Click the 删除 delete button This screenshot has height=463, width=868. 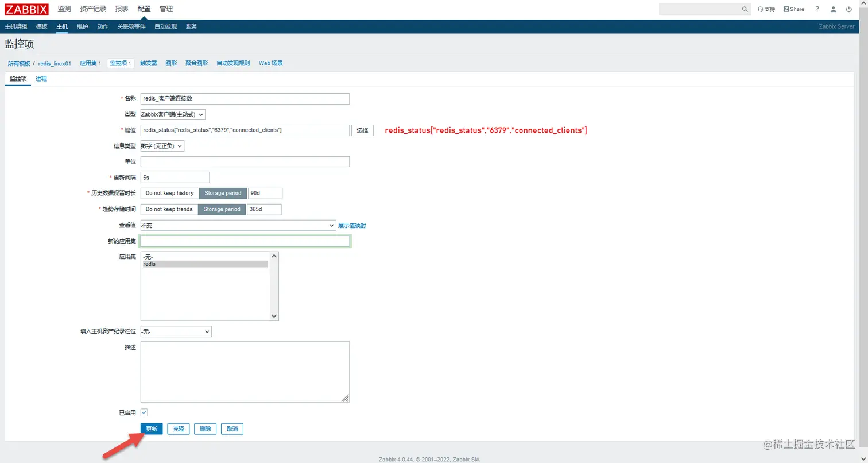pos(206,429)
